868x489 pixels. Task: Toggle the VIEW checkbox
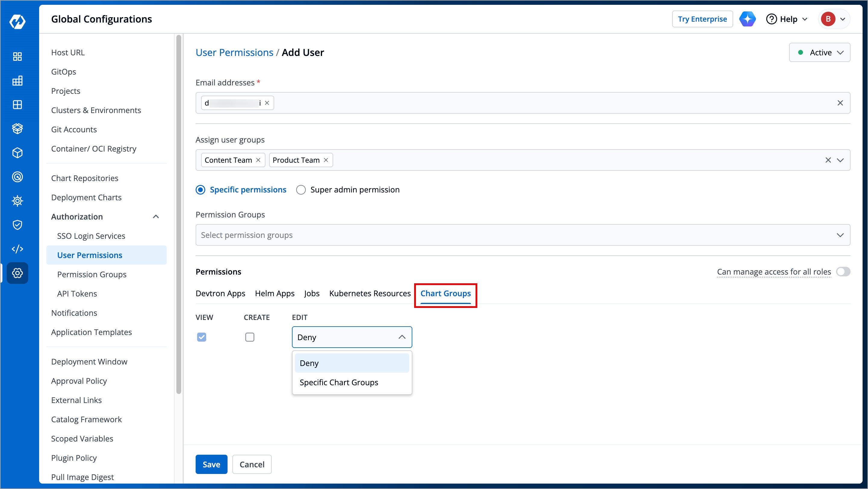tap(202, 337)
